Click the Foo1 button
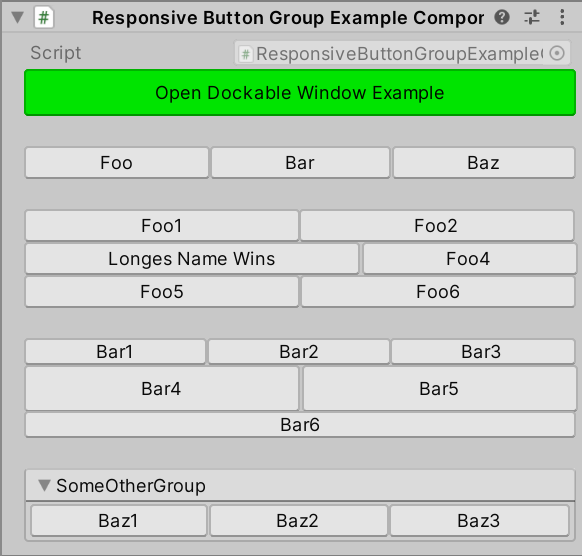Image resolution: width=582 pixels, height=556 pixels. coord(162,226)
